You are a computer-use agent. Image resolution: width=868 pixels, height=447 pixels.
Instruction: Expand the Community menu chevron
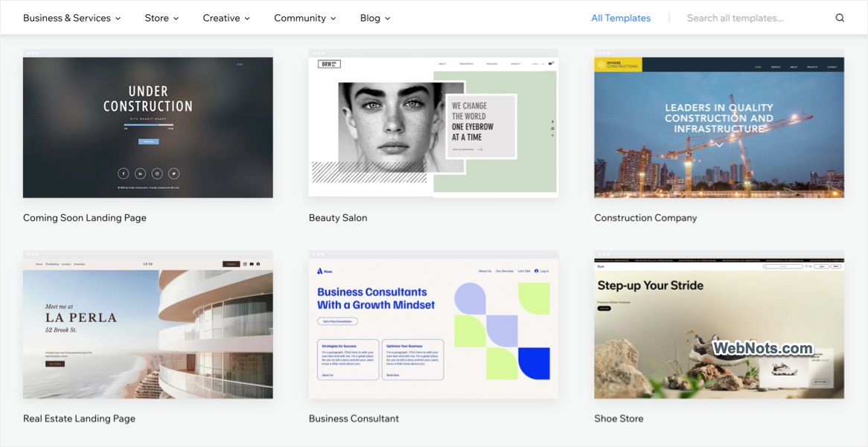[334, 19]
